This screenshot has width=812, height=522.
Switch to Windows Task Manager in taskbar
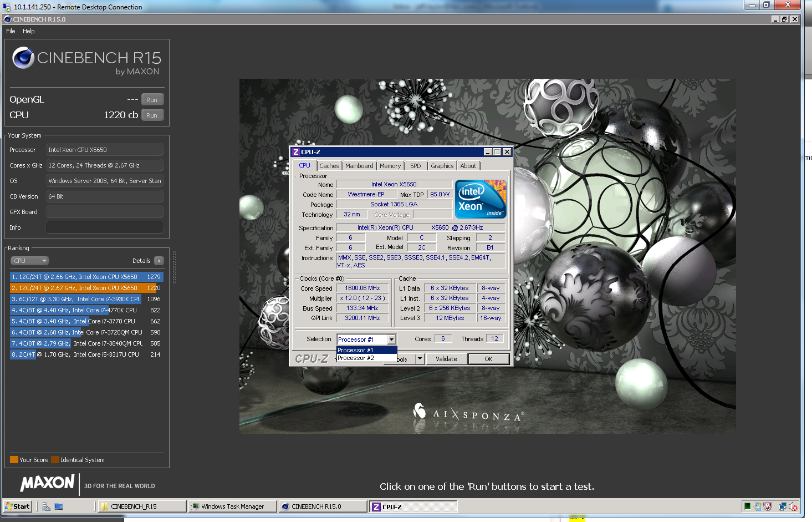pos(233,506)
